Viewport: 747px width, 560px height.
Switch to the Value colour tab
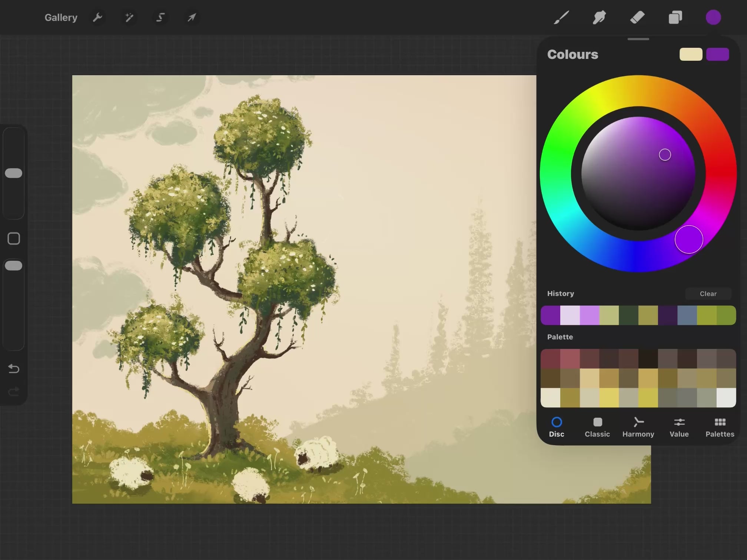[x=679, y=427]
